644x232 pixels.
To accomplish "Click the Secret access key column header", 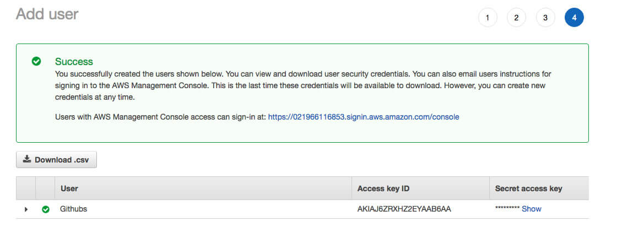I will tap(529, 188).
